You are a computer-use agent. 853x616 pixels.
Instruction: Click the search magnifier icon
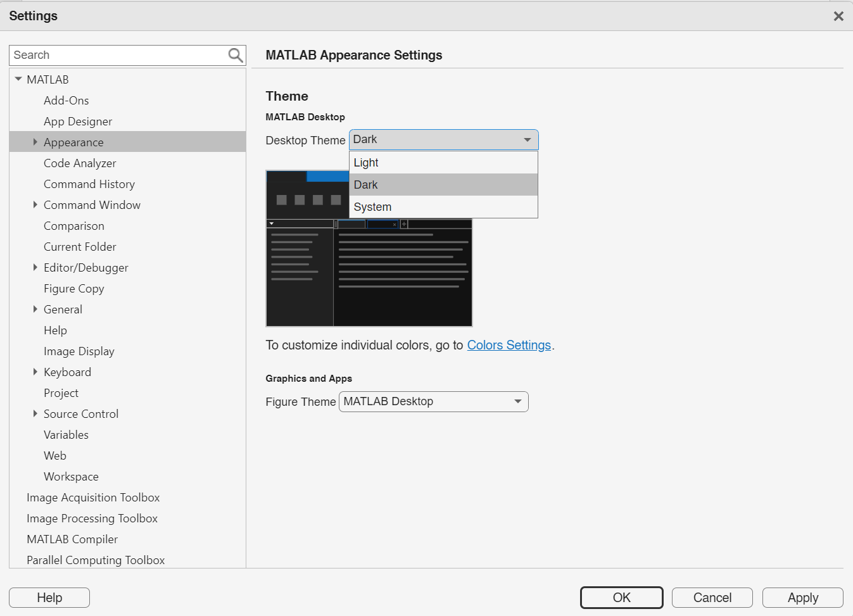click(236, 56)
